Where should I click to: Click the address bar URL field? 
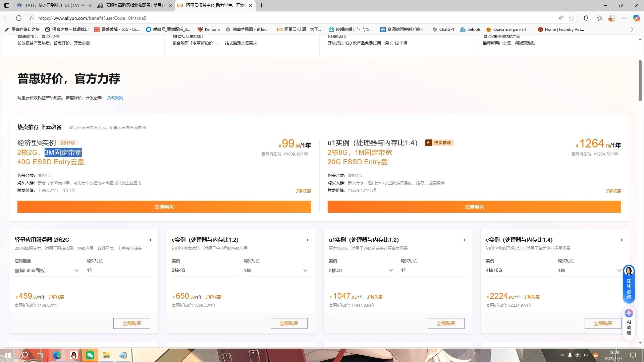tap(295, 18)
